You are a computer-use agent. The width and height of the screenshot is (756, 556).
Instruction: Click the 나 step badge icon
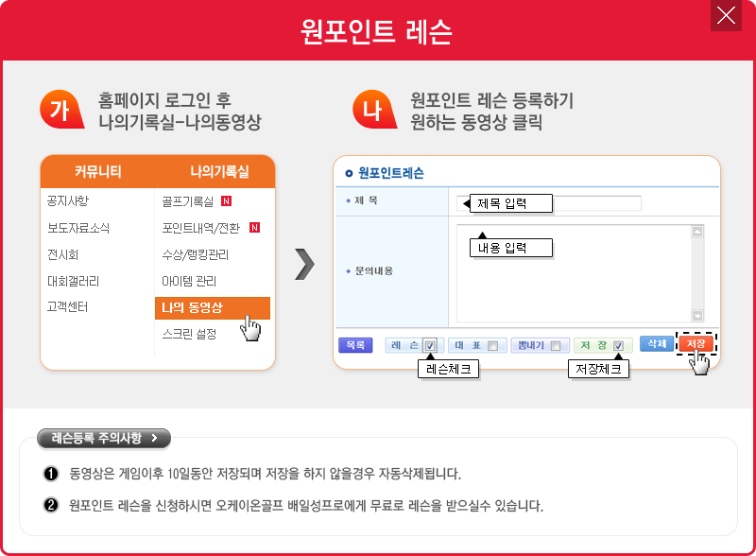pos(371,110)
